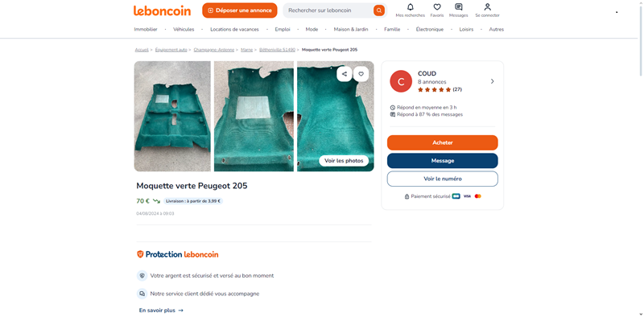Open the Messages icon in header
Screen dimensions: 644x317
[458, 7]
